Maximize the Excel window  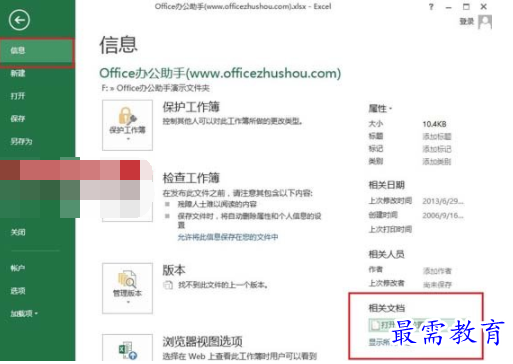click(466, 7)
